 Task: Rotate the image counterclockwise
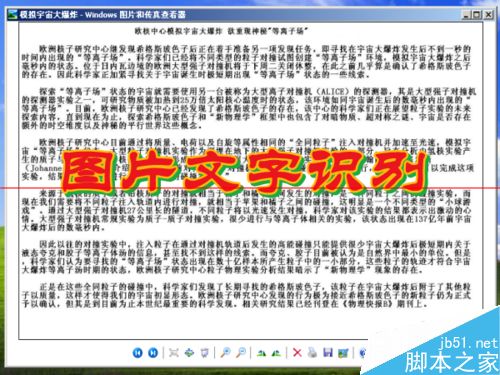point(277,353)
